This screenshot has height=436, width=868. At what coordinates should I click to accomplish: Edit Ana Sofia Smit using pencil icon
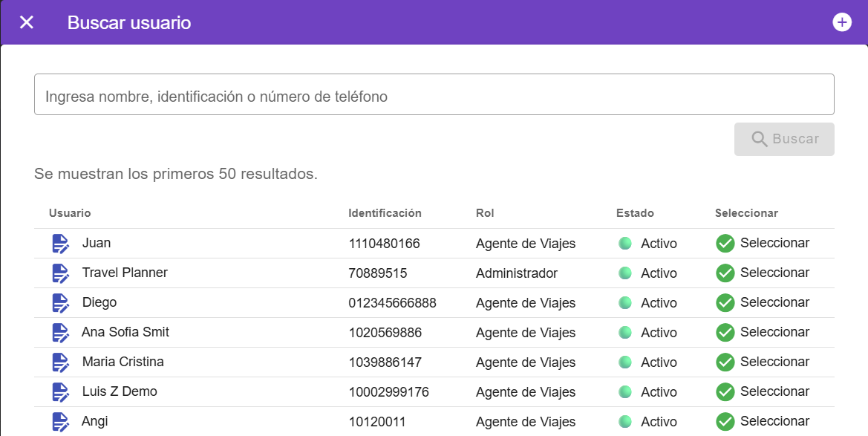(61, 333)
